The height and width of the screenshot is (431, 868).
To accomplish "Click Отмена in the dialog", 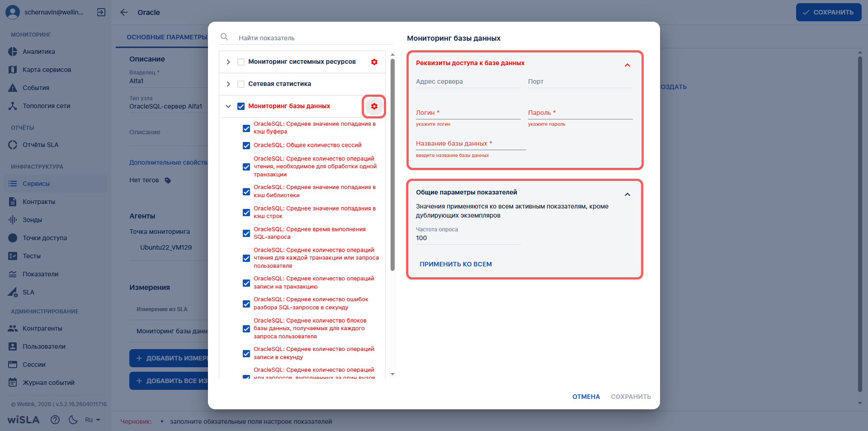I will pos(586,397).
